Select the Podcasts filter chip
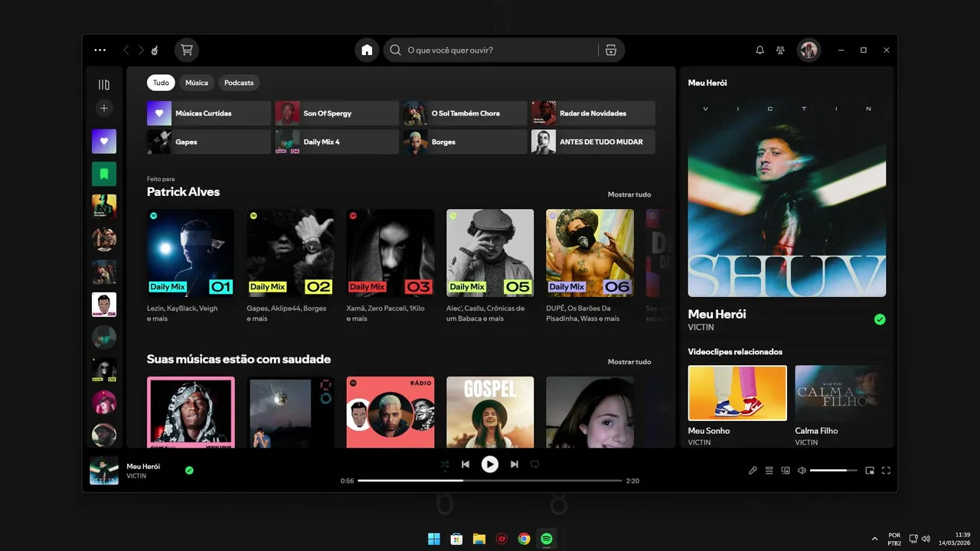The image size is (980, 551). (x=239, y=83)
